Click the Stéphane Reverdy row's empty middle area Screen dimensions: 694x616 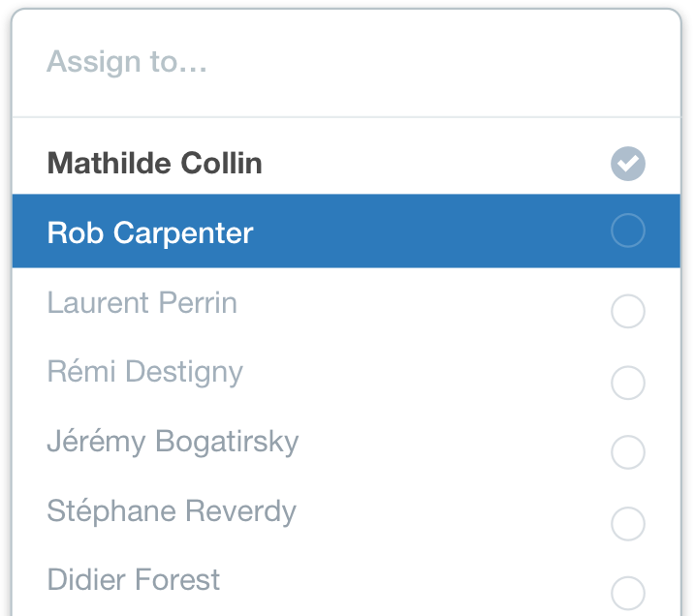pos(446,511)
